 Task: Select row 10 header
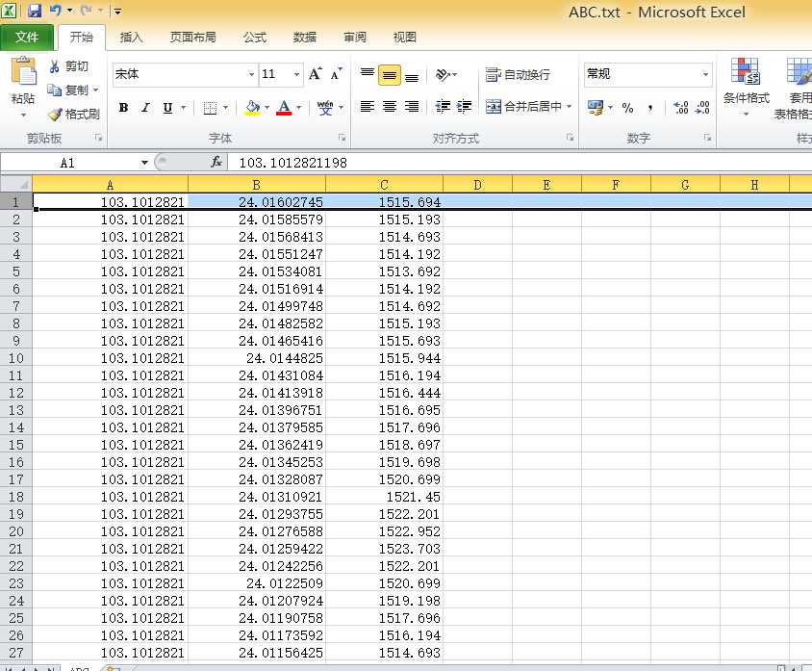click(x=16, y=358)
